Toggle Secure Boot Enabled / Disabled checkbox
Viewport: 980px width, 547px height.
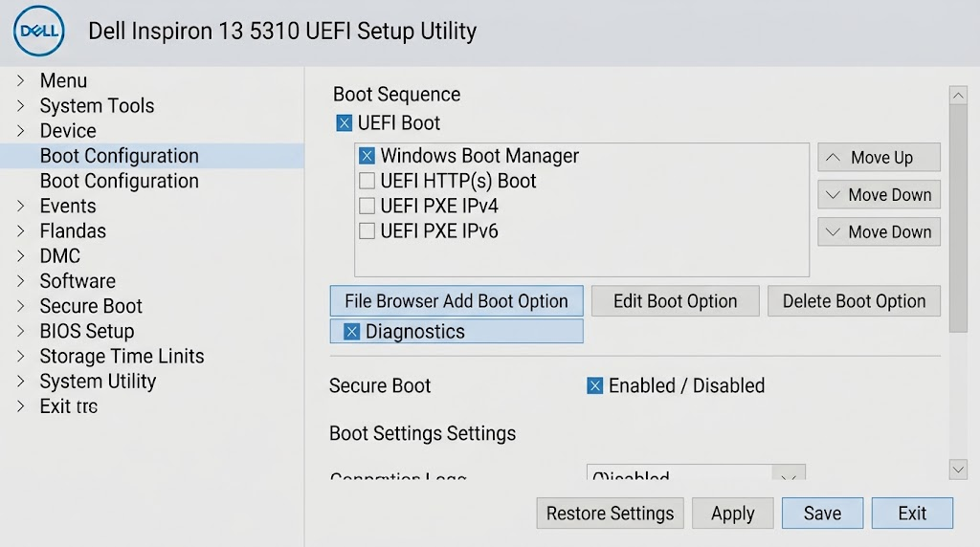[595, 386]
